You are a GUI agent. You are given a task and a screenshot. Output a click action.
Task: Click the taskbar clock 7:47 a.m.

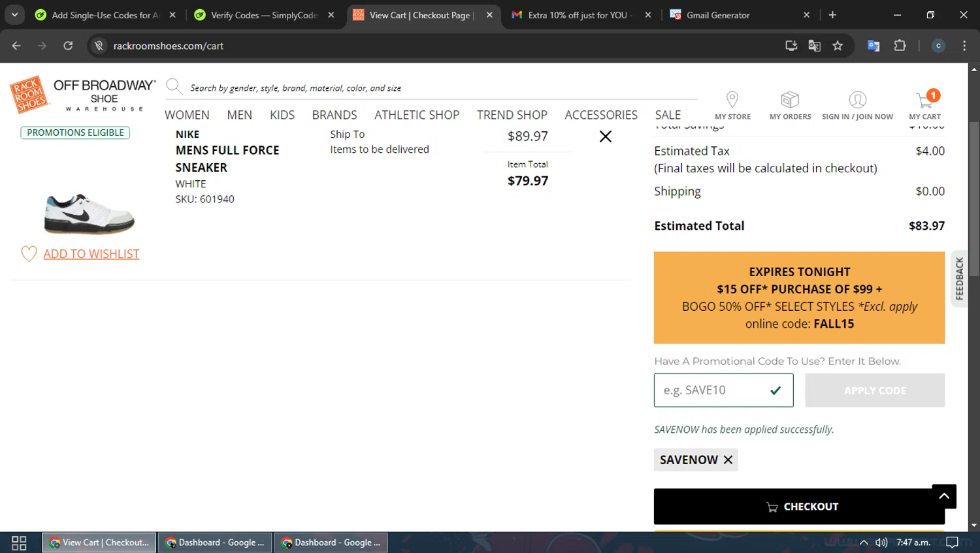913,543
